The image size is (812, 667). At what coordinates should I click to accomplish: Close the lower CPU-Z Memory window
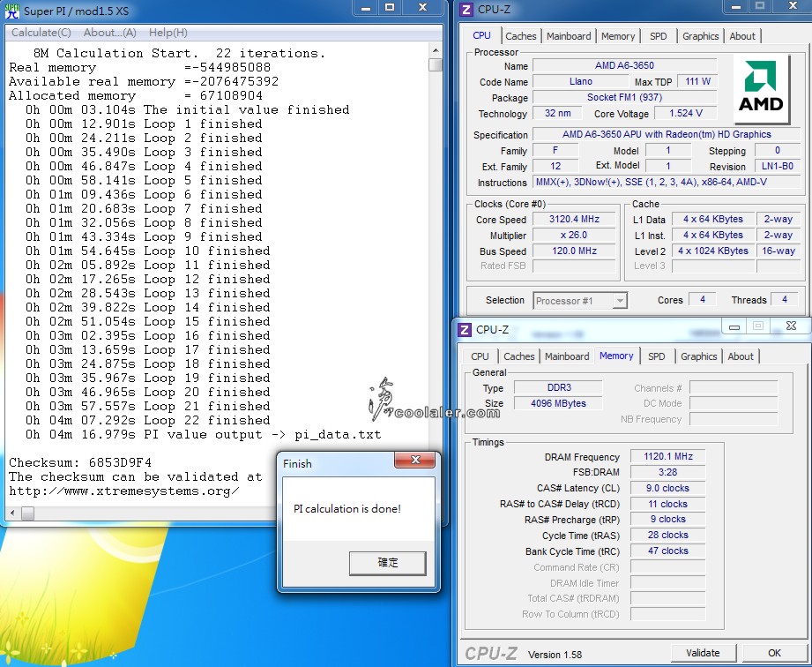[791, 326]
